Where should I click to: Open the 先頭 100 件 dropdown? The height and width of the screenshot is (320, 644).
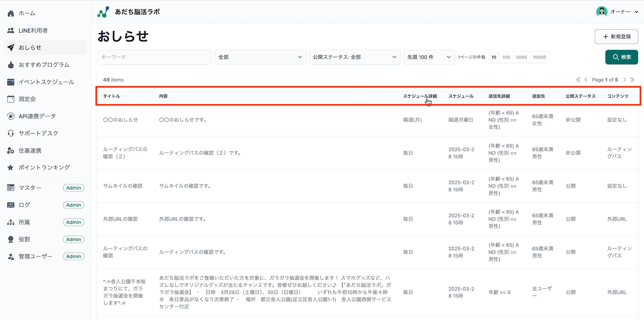click(x=429, y=57)
